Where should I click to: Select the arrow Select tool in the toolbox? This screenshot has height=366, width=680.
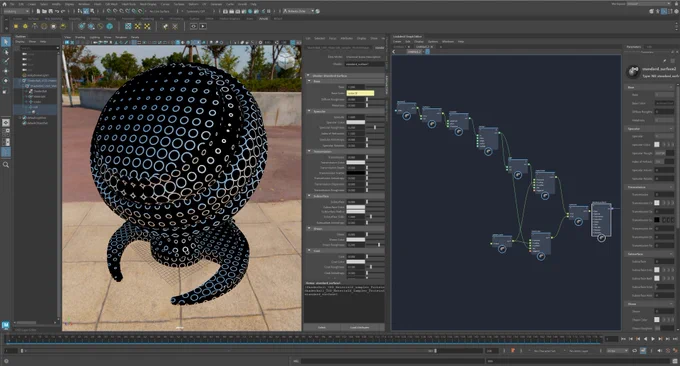click(6, 42)
